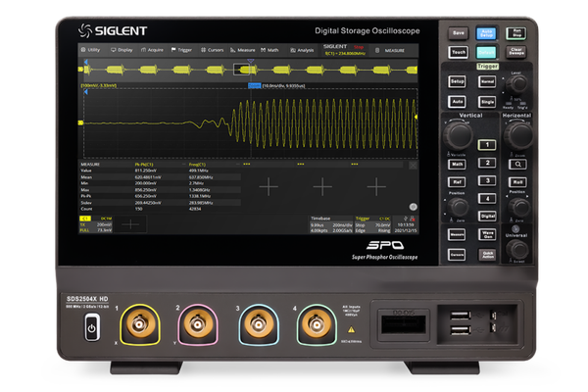Push the cyan Default button
The width and height of the screenshot is (588, 392).
coord(486,52)
